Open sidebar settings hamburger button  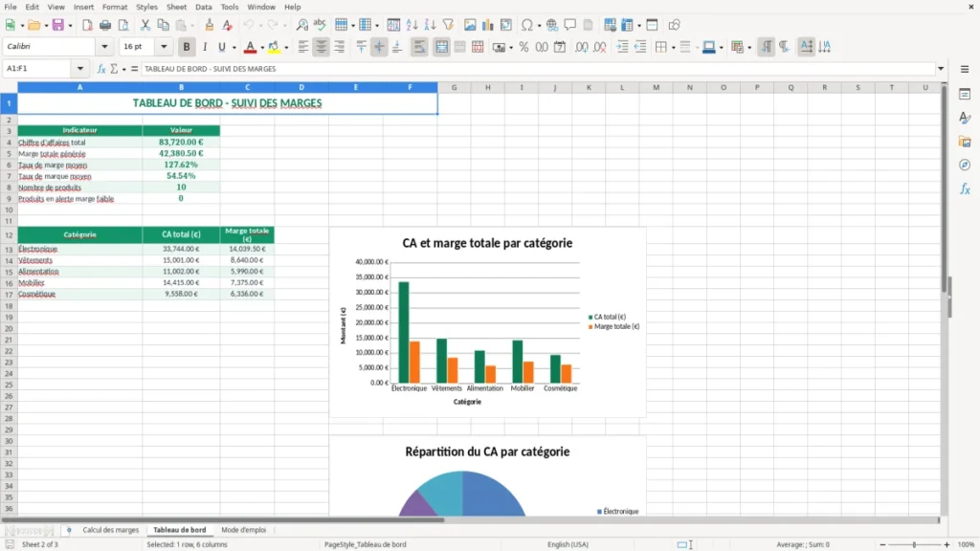point(965,69)
